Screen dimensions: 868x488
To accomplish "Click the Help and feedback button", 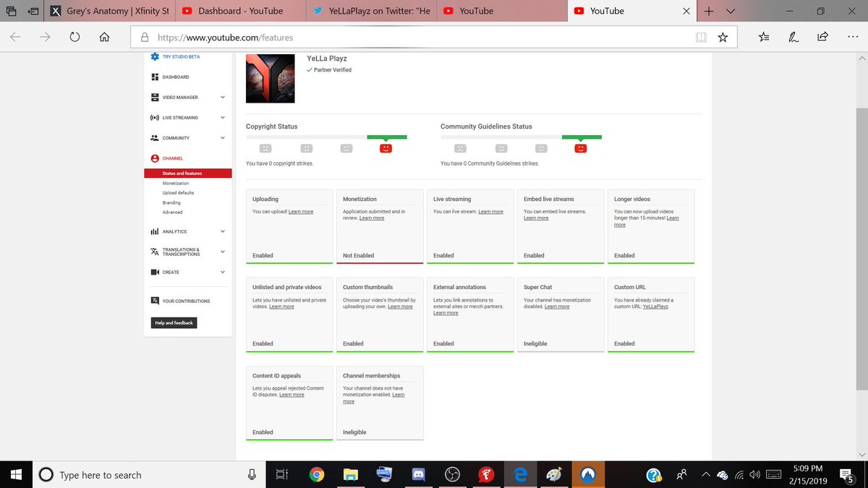I will (x=174, y=322).
